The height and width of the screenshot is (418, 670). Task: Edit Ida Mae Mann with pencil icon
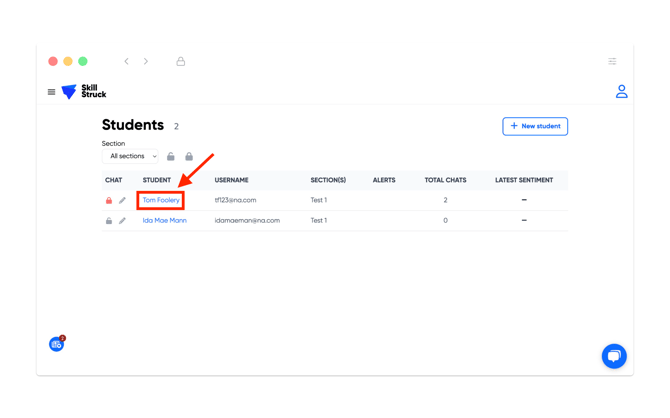click(x=122, y=221)
